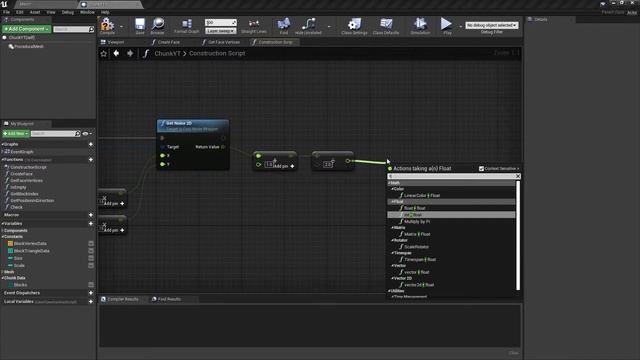Hit Play in the toolbar
The height and width of the screenshot is (360, 640).
point(447,26)
